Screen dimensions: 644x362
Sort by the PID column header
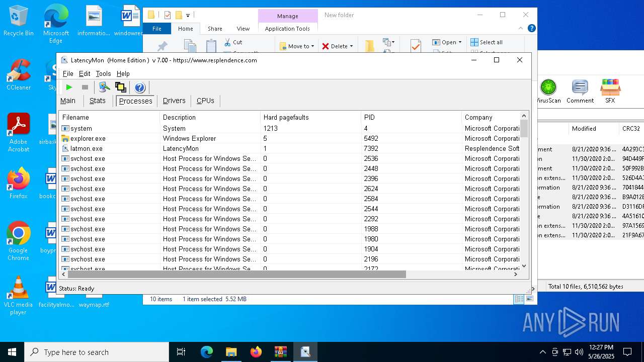tap(411, 117)
